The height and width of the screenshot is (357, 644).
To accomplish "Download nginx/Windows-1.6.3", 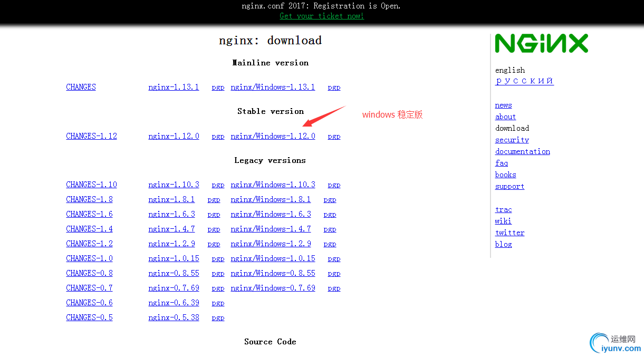I will click(271, 214).
